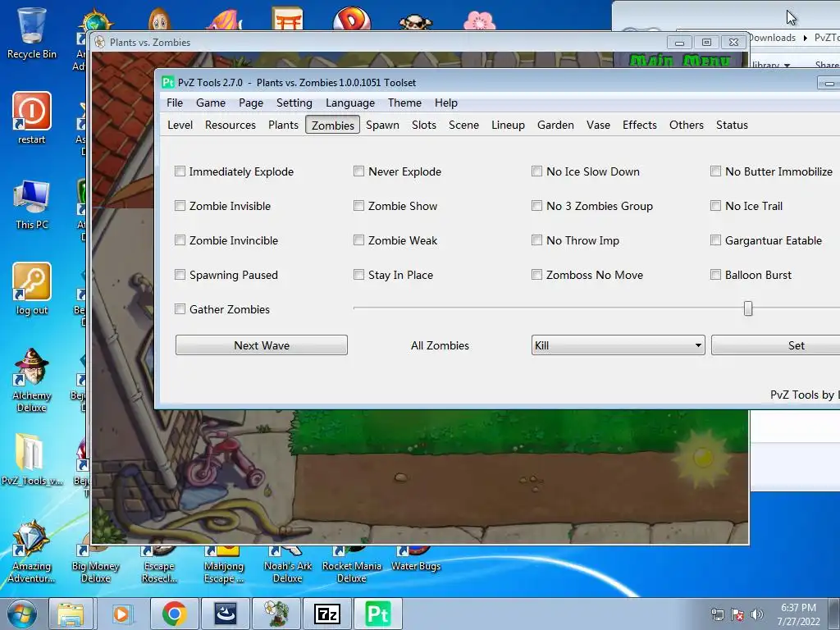The width and height of the screenshot is (840, 630).
Task: Open the Page menu
Action: click(x=251, y=103)
